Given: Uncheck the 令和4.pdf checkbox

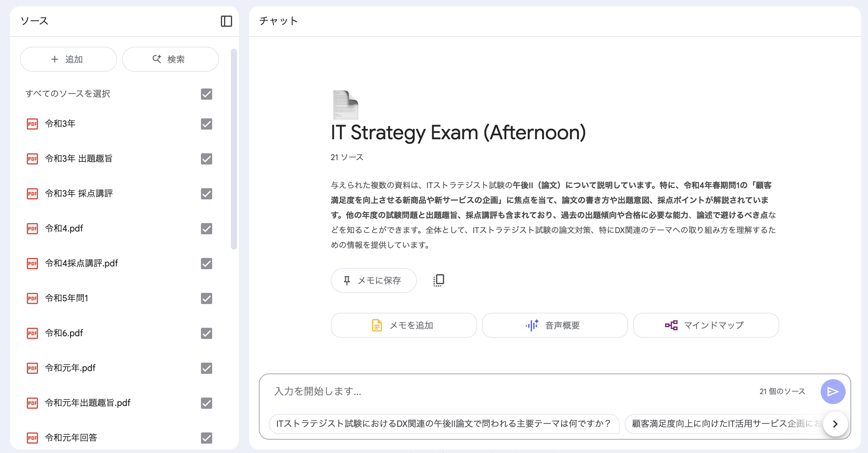Looking at the screenshot, I should [x=207, y=228].
